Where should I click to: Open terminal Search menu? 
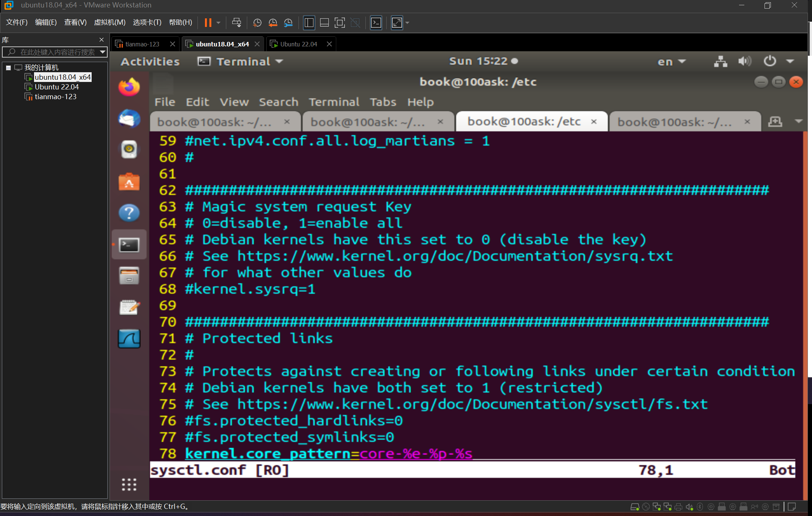[x=279, y=102]
